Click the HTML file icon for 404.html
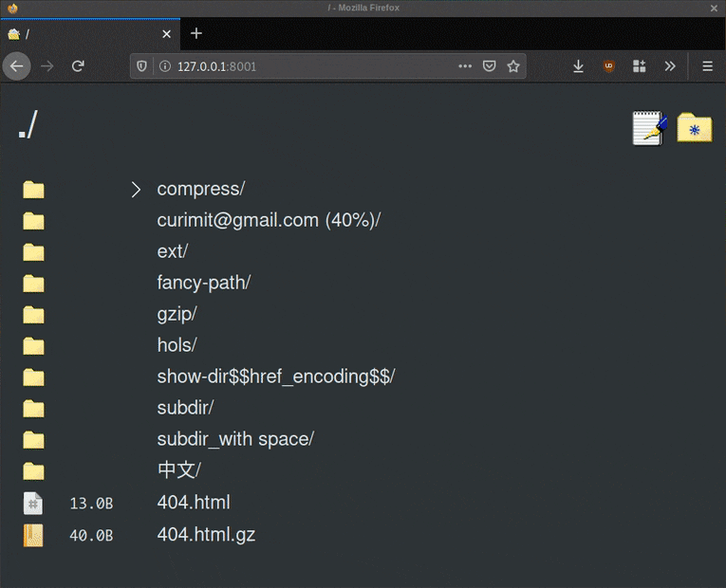Viewport: 726px width, 588px height. click(33, 504)
